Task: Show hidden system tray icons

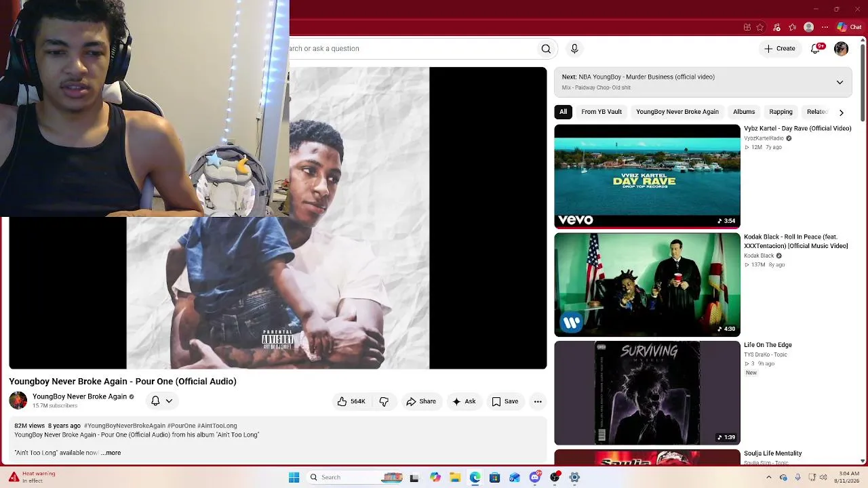Action: [768, 477]
